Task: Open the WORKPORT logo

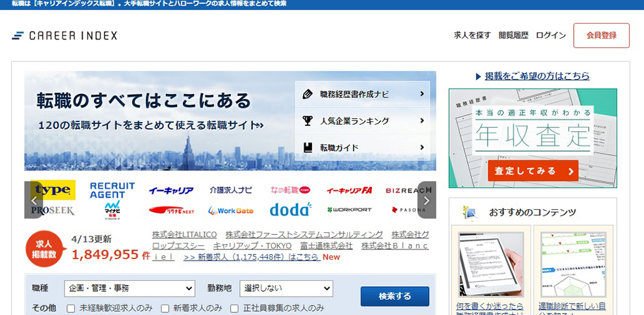Action: tap(350, 209)
